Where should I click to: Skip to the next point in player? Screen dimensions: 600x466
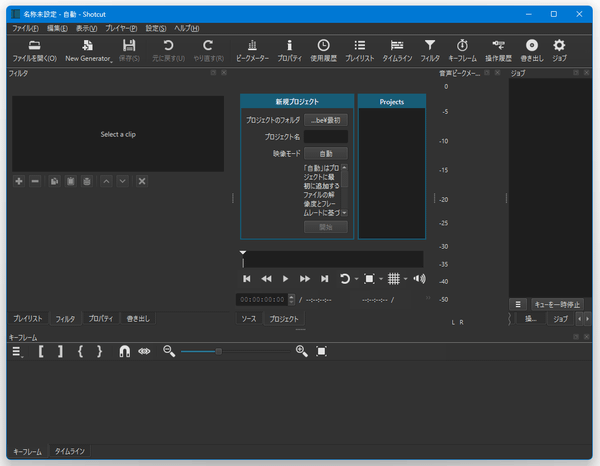click(x=324, y=279)
